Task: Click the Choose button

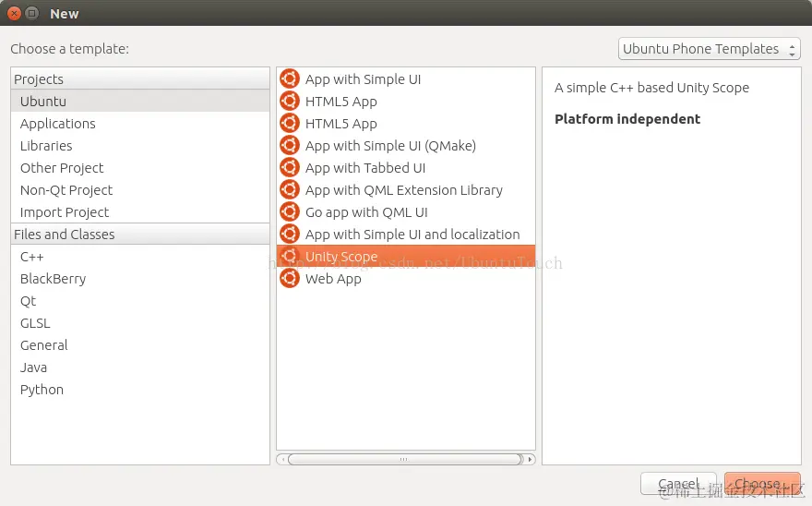Action: [x=762, y=484]
